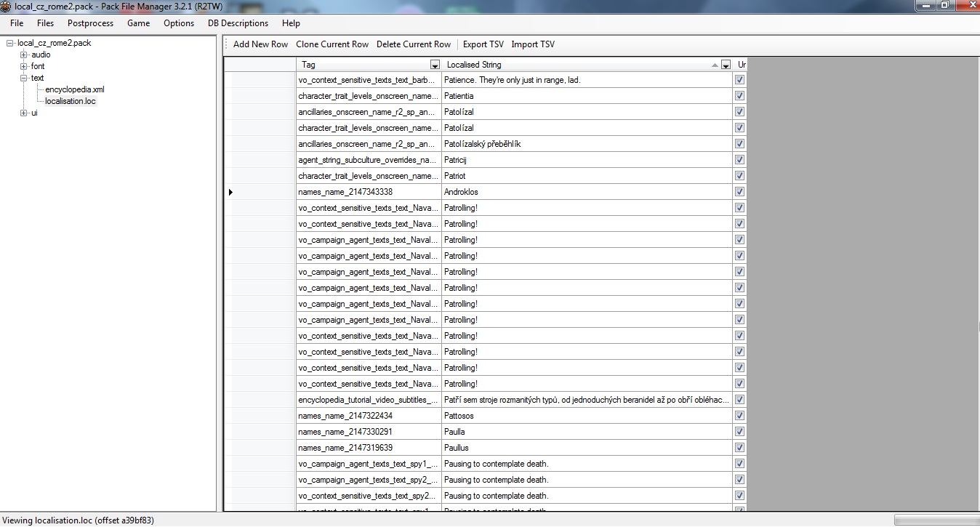The height and width of the screenshot is (527, 980).
Task: Click the app icon in the title bar
Action: tap(6, 5)
